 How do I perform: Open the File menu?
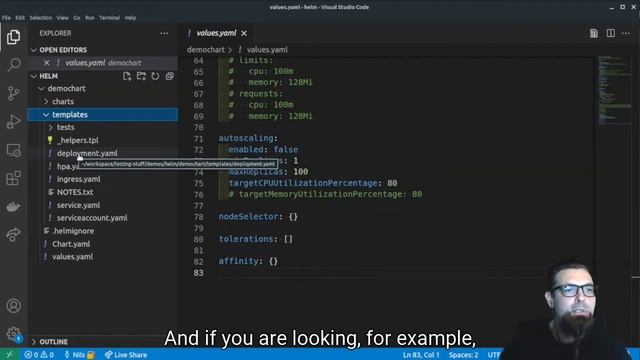6,18
